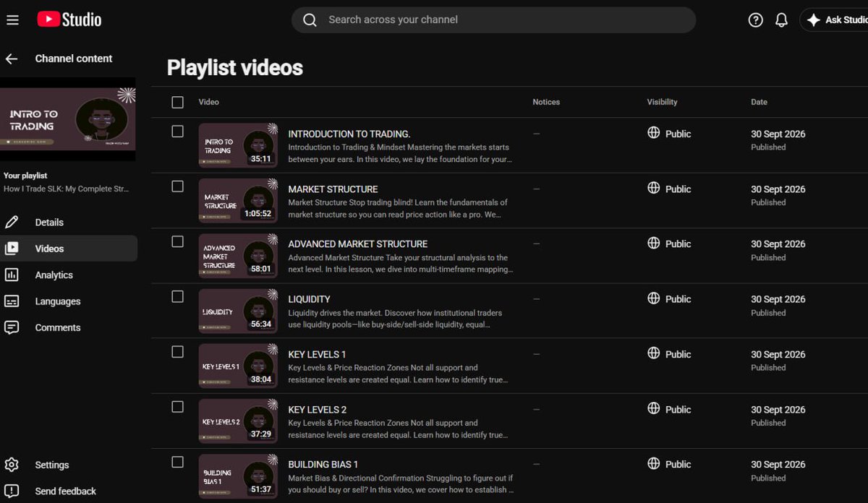
Task: Click globe icon for KEY LEVELS 2 row
Action: (654, 408)
